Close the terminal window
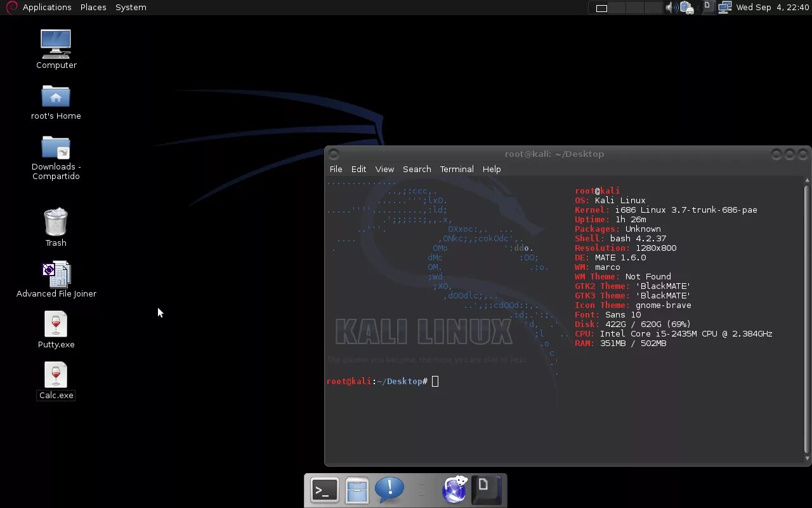The height and width of the screenshot is (508, 812). coord(803,154)
